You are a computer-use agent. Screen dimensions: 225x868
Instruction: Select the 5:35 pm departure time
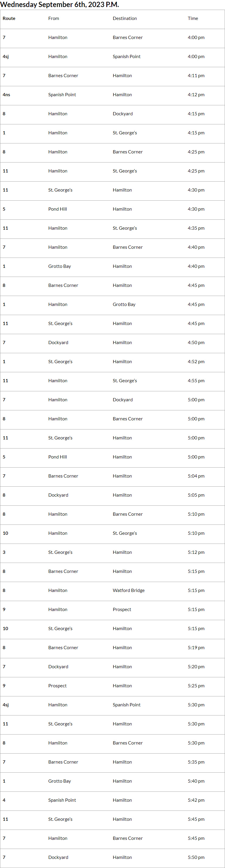[x=196, y=762]
